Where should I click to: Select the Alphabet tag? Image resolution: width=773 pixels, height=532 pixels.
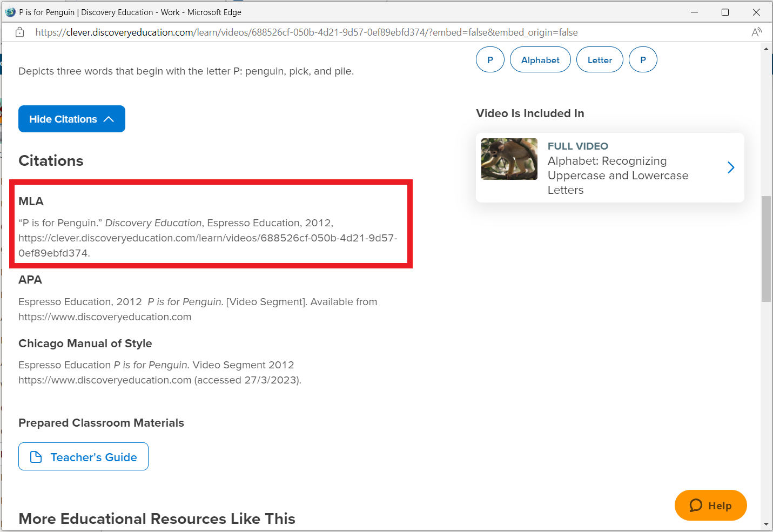point(540,59)
